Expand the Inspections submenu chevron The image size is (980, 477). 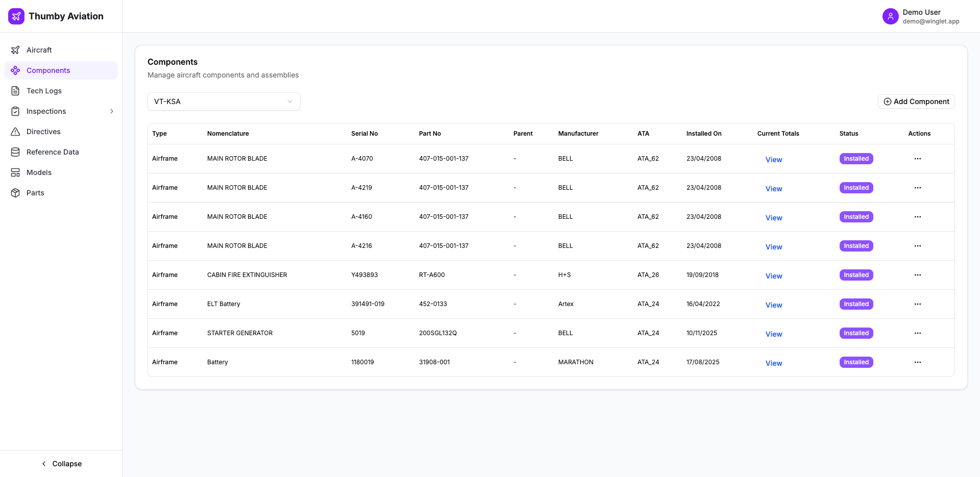[112, 111]
